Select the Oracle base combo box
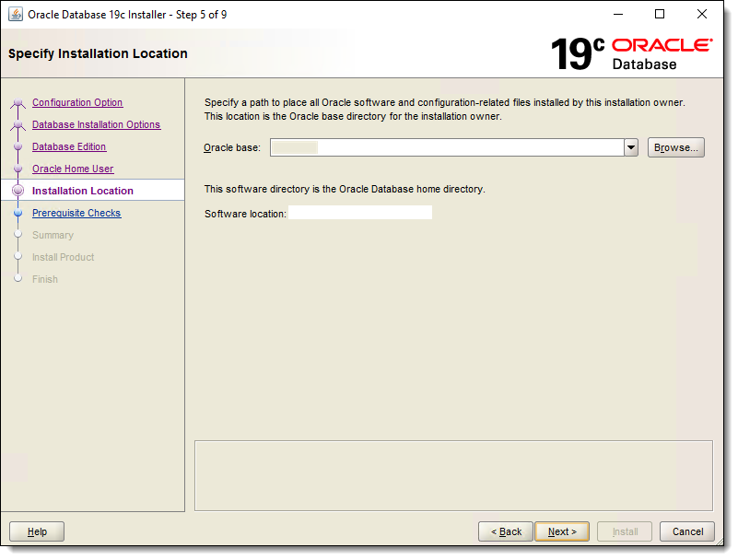This screenshot has width=738, height=560. [x=442, y=146]
